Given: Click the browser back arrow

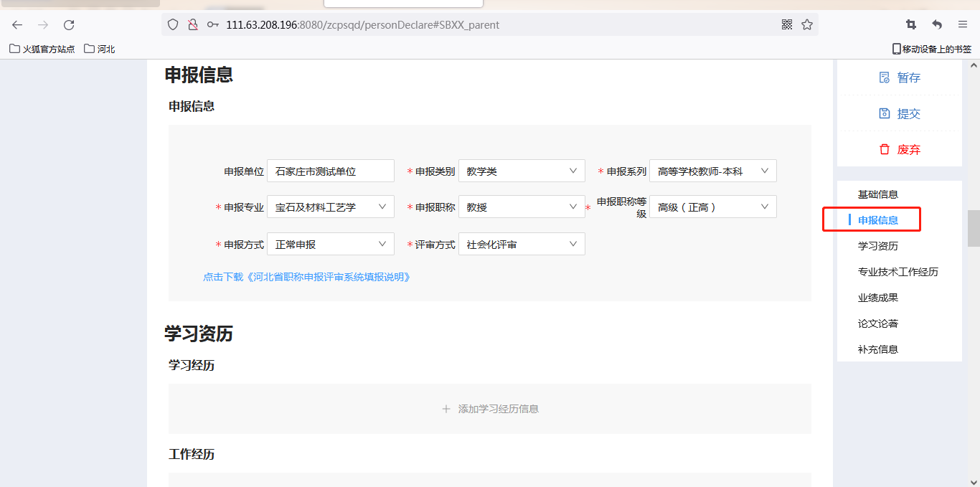Looking at the screenshot, I should 17,25.
